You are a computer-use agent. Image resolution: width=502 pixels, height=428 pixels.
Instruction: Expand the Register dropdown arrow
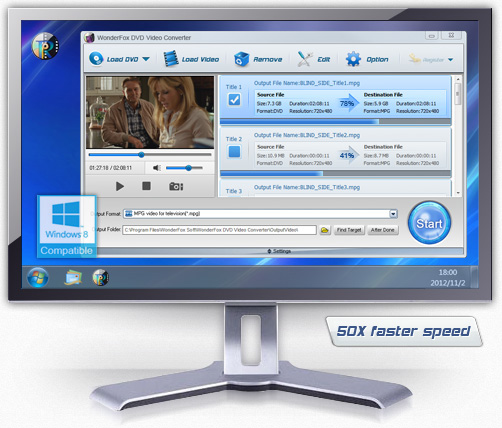point(450,60)
